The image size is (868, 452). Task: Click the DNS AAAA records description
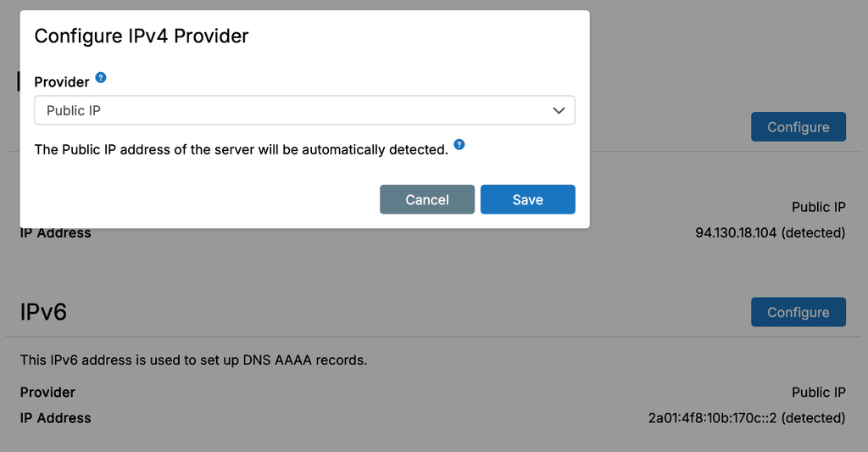click(x=193, y=360)
